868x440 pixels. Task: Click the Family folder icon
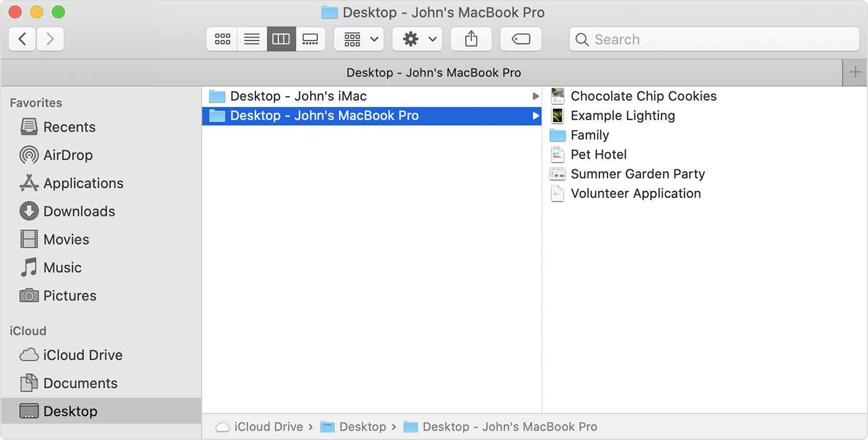pos(557,135)
